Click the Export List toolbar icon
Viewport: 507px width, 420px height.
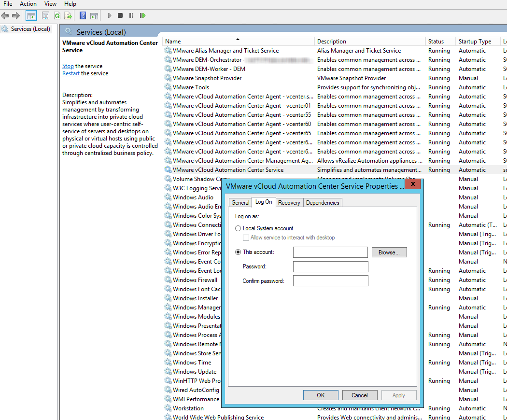pos(68,15)
